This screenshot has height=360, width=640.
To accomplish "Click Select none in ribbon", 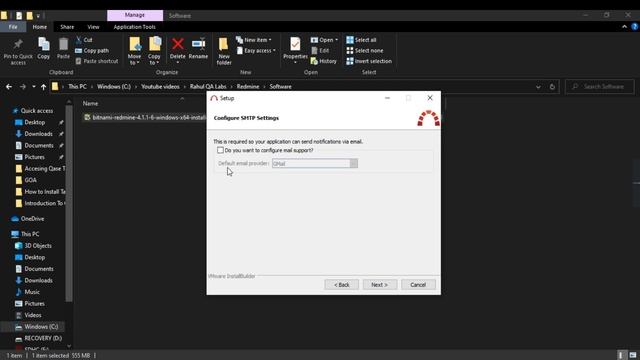I will click(365, 51).
